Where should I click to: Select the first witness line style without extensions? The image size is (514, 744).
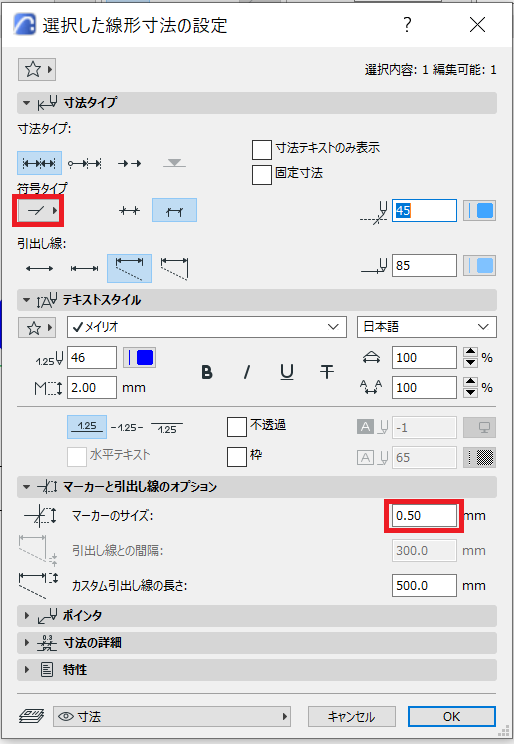click(x=39, y=269)
